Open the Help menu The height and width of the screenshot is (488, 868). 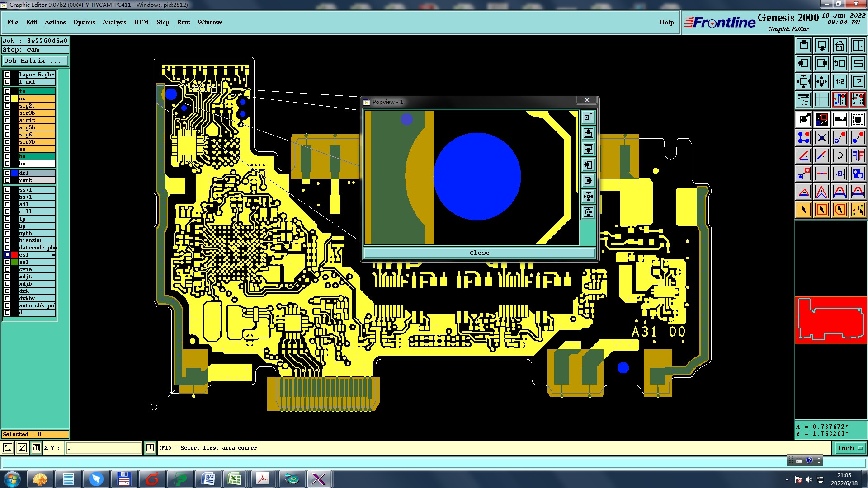(666, 22)
